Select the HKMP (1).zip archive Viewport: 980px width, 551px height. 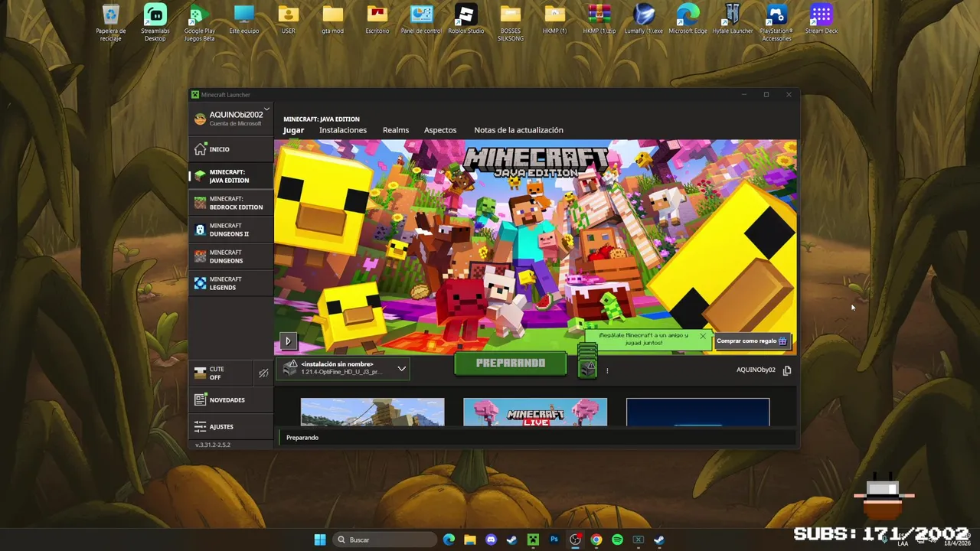click(x=599, y=20)
